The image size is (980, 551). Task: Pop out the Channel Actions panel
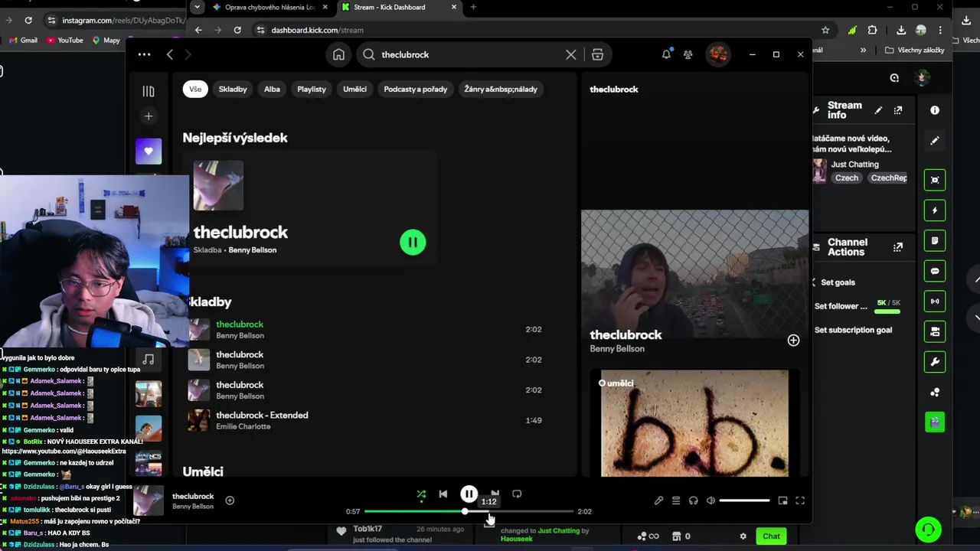point(898,247)
